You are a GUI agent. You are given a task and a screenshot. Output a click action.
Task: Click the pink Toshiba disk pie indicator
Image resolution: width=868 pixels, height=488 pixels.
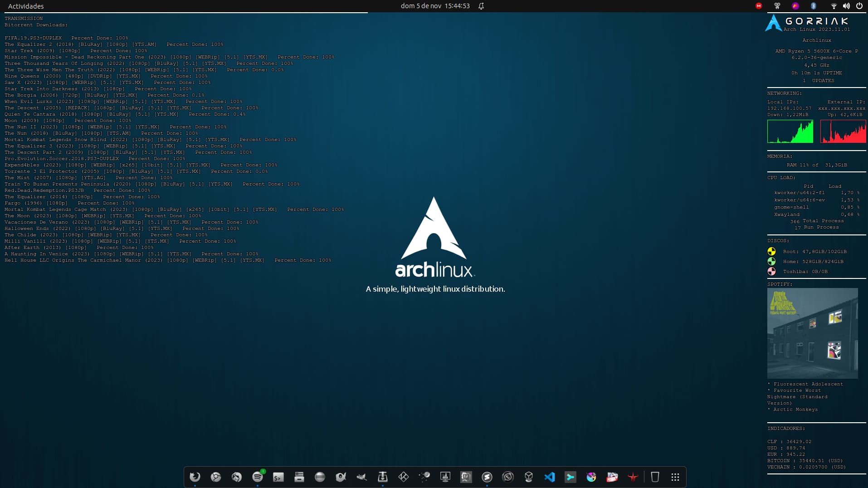pos(771,271)
